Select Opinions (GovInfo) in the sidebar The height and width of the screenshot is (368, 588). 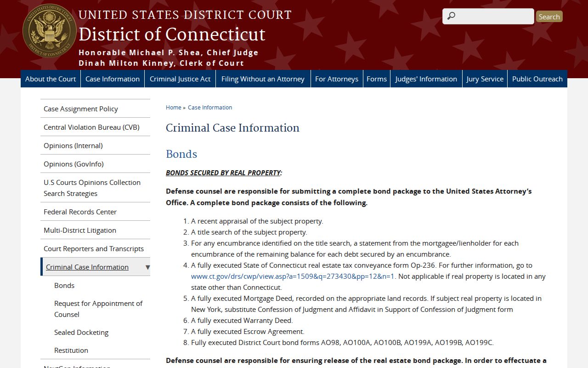[95, 164]
